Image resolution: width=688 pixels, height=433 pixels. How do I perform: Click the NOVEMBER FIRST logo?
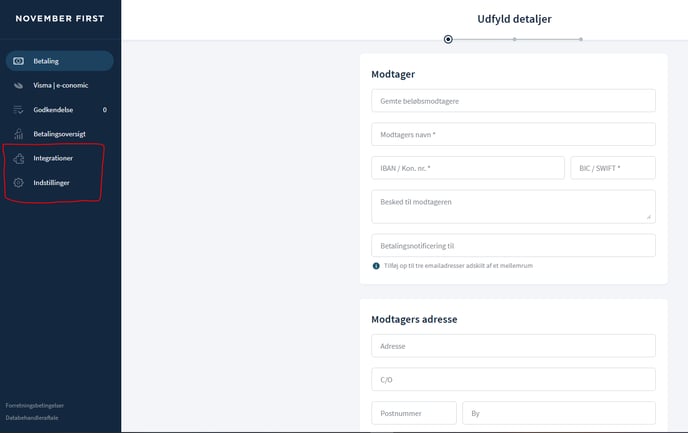point(60,18)
